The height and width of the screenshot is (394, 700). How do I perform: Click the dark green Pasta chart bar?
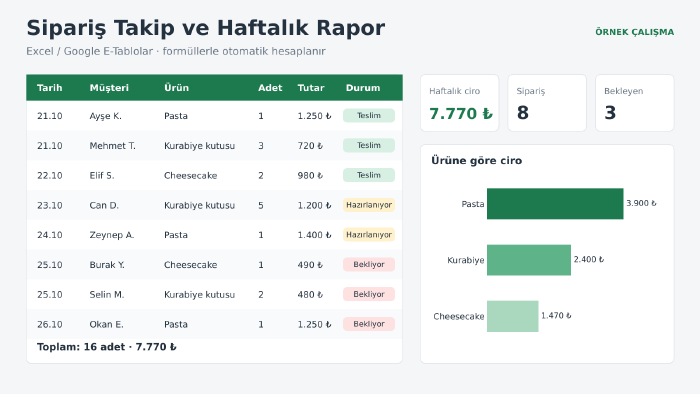coord(555,204)
